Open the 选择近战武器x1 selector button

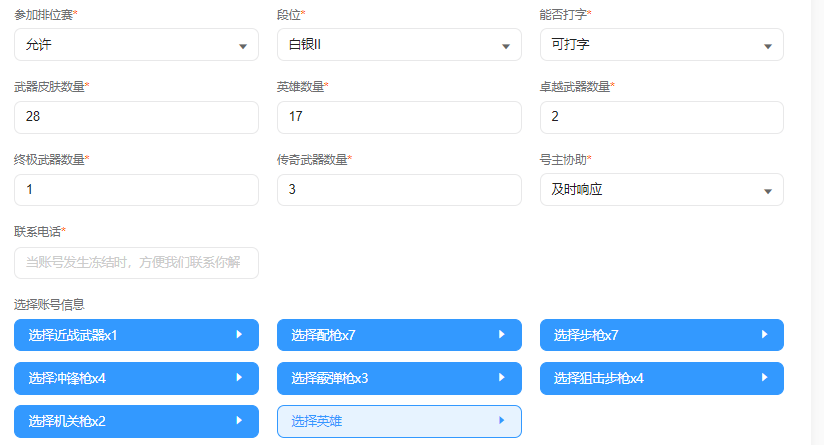tap(136, 335)
